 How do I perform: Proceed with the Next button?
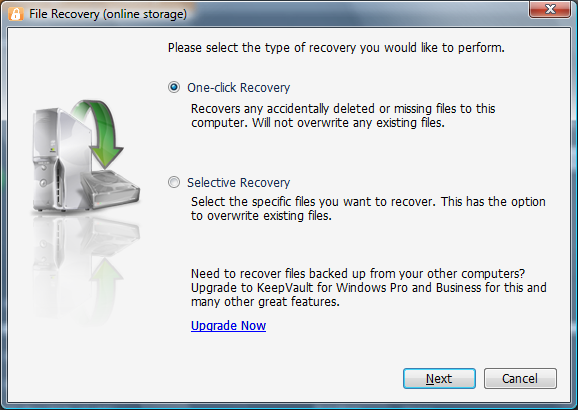[439, 378]
